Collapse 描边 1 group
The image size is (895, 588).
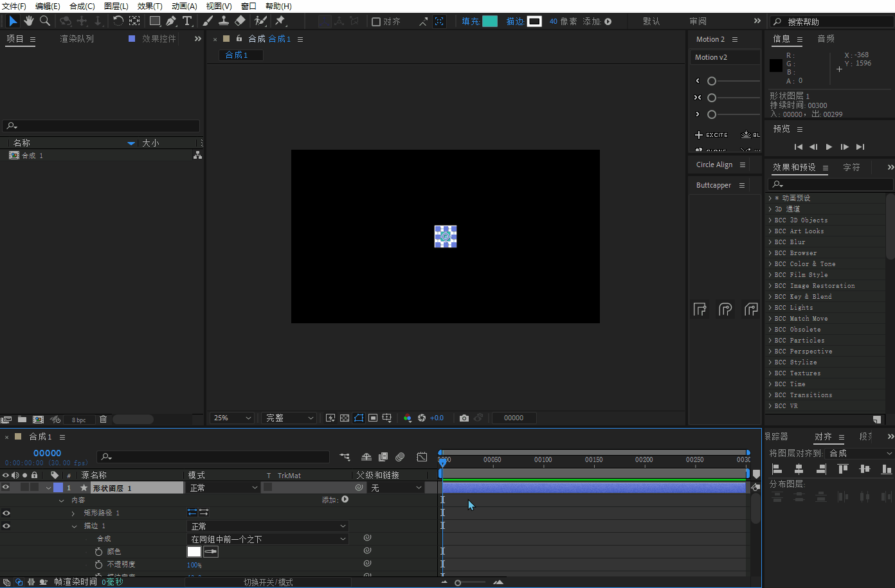coord(74,526)
